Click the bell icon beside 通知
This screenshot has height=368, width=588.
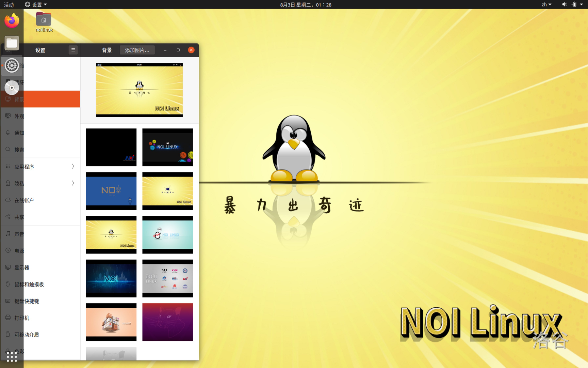click(8, 133)
